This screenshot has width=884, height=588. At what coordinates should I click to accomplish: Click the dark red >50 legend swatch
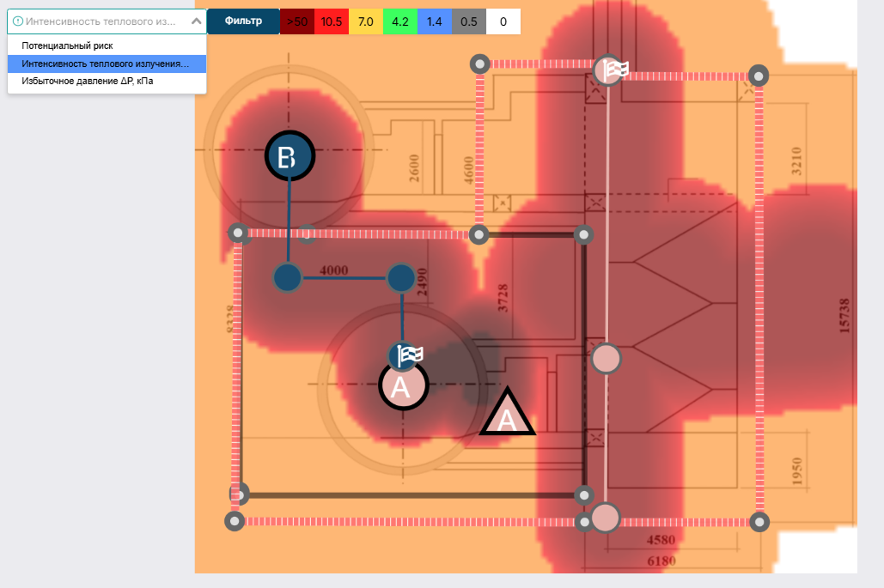(297, 21)
